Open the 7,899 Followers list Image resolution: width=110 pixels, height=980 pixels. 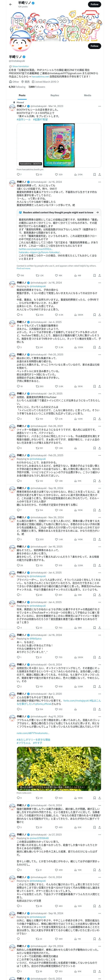(x=37, y=87)
